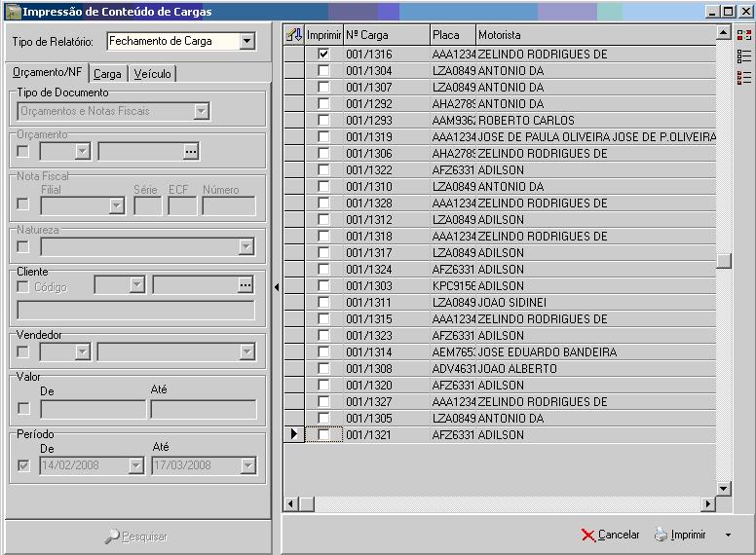Open the Orçamento lookup ellipsis button
Screen dimensions: 756x555
(191, 151)
